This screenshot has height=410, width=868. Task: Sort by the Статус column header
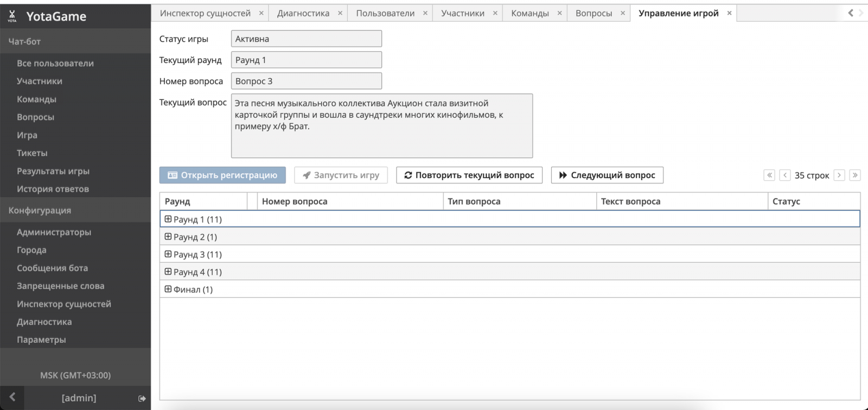pos(814,201)
